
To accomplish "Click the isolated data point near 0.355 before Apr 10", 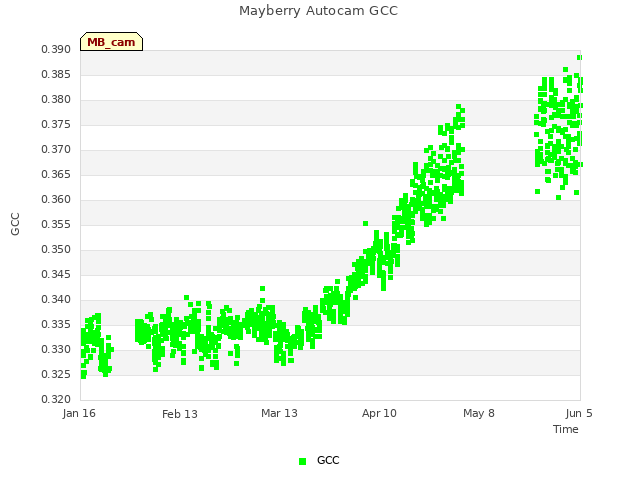I will (x=366, y=224).
